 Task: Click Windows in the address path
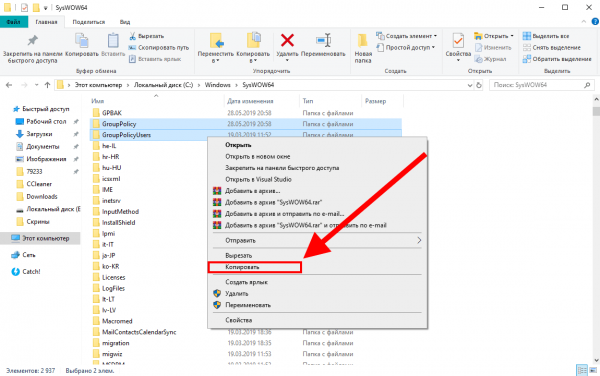pyautogui.click(x=217, y=85)
